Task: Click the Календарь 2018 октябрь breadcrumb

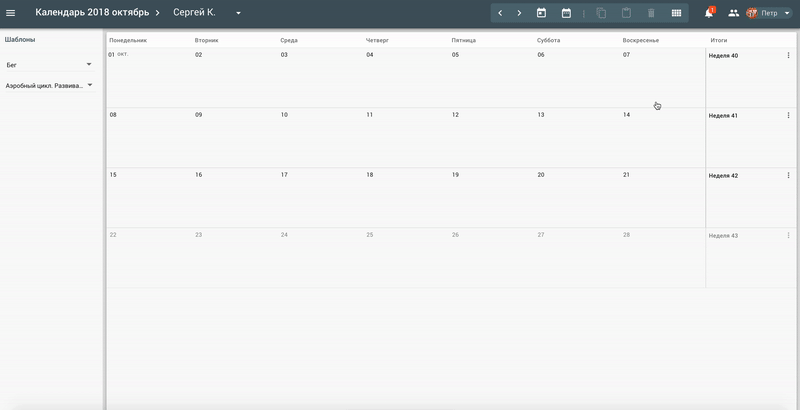Action: (x=92, y=13)
